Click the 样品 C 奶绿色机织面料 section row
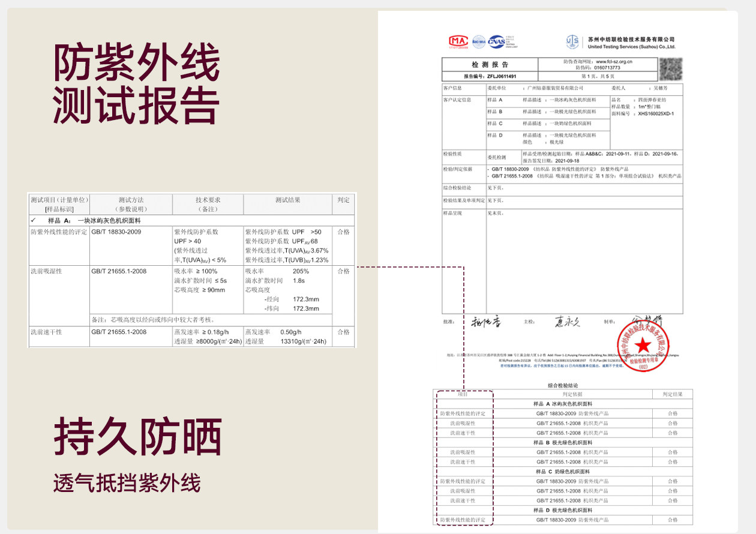The image size is (756, 534). click(x=562, y=472)
